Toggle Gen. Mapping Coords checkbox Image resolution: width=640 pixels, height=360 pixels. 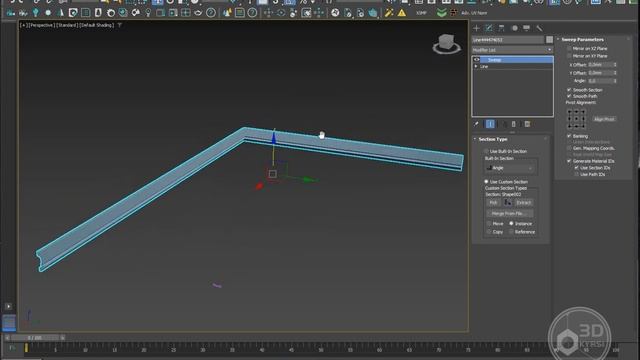[569, 148]
